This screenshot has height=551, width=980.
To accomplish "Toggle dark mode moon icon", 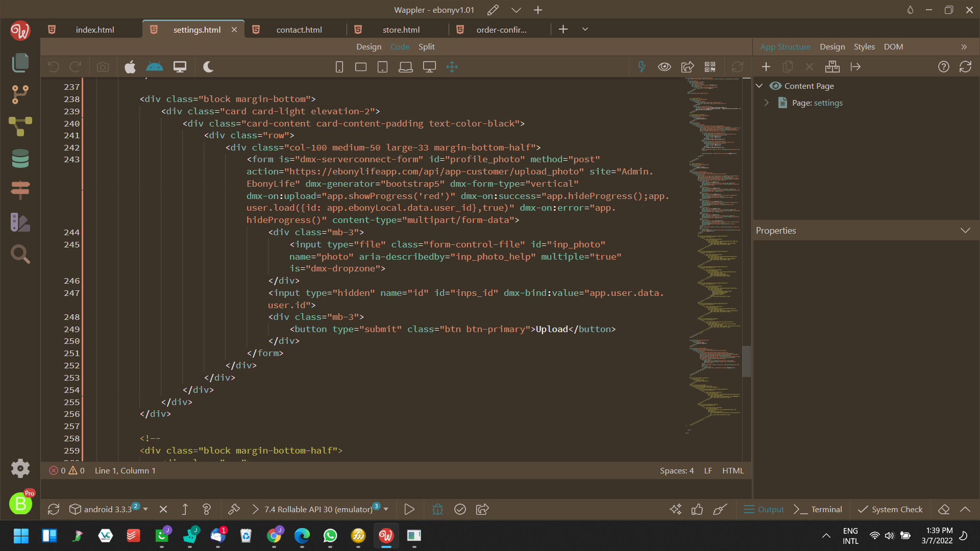I will point(208,67).
